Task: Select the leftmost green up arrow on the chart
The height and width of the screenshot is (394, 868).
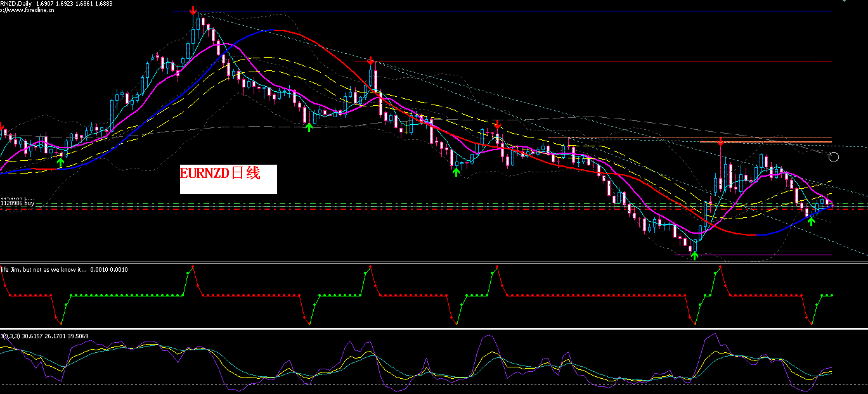Action: click(x=60, y=163)
